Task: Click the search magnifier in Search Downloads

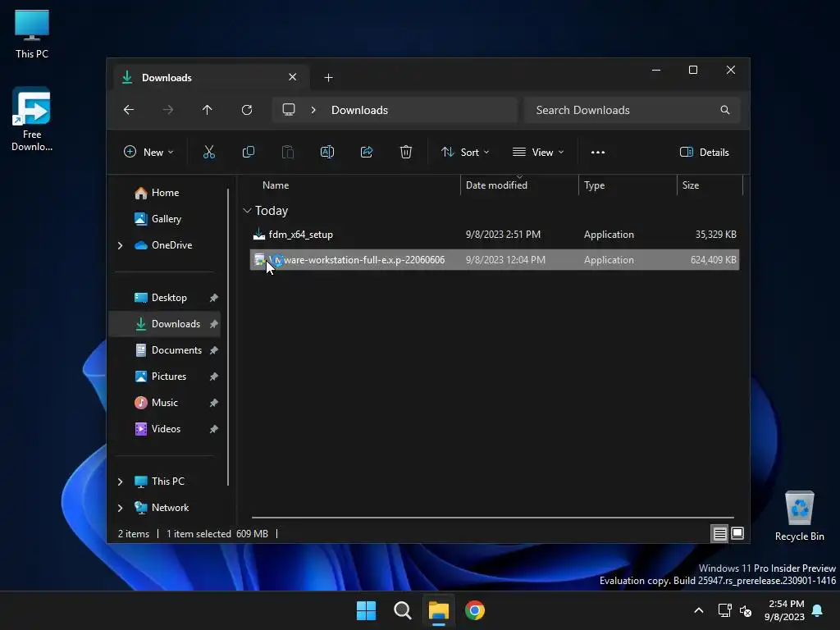Action: coord(725,110)
